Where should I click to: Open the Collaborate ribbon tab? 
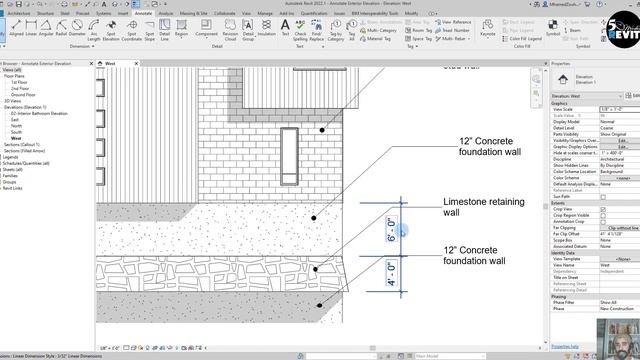pyautogui.click(x=224, y=13)
